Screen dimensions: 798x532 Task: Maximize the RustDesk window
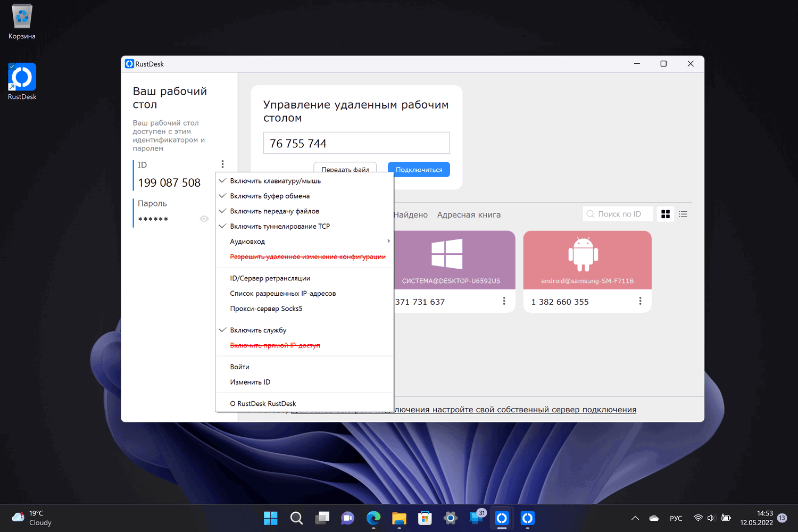(x=663, y=64)
